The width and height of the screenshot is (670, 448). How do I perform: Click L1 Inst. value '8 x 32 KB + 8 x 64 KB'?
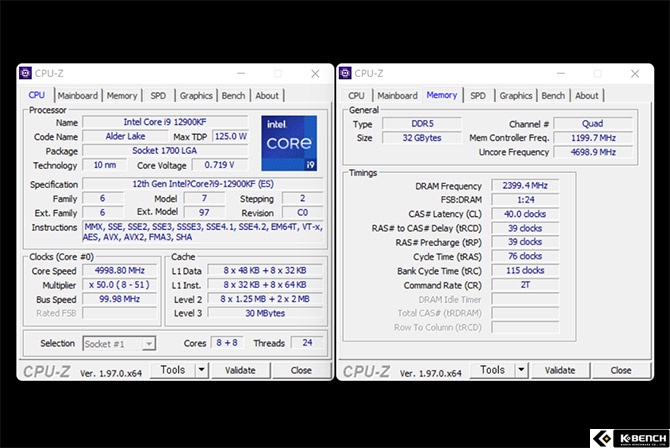pyautogui.click(x=265, y=285)
